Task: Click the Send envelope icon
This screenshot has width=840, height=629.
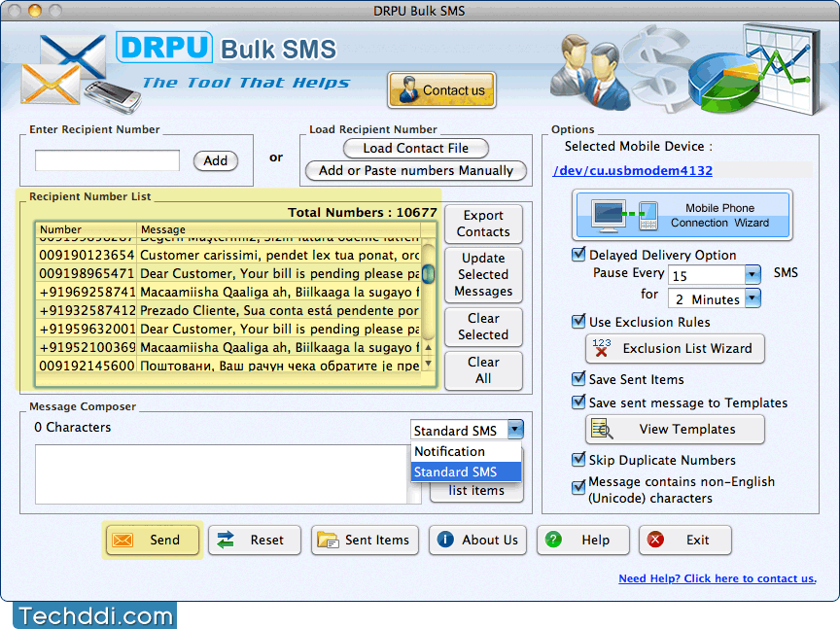Action: click(122, 540)
